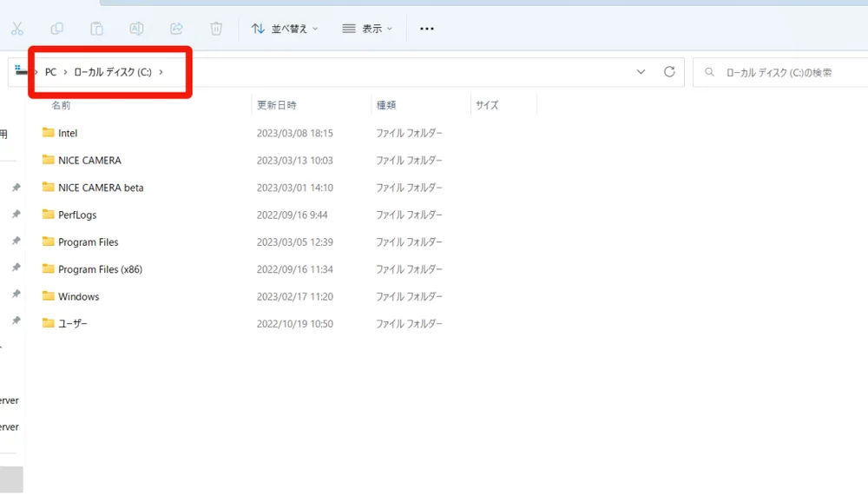Click the Intel folder icon
Screen dimensions: 868x496
48,132
